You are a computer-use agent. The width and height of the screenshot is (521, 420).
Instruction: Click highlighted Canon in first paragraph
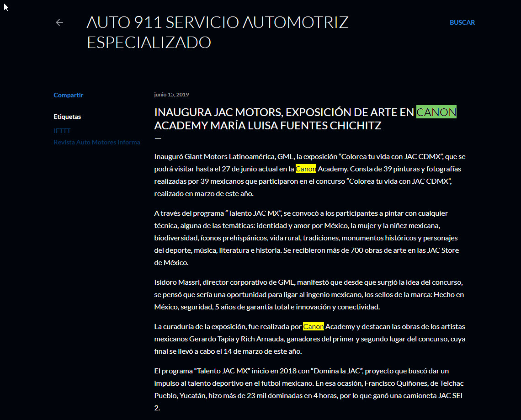306,169
